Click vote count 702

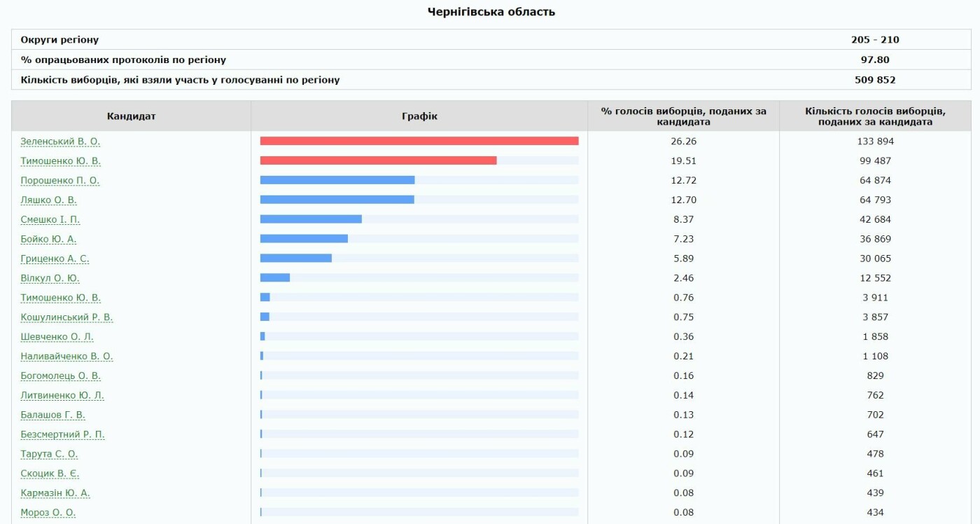point(875,415)
